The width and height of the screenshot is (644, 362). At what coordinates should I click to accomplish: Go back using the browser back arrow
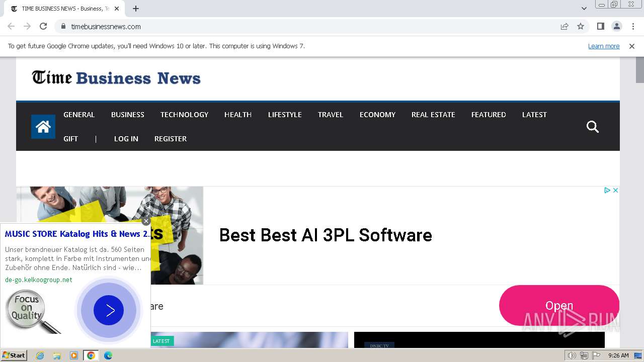point(11,26)
